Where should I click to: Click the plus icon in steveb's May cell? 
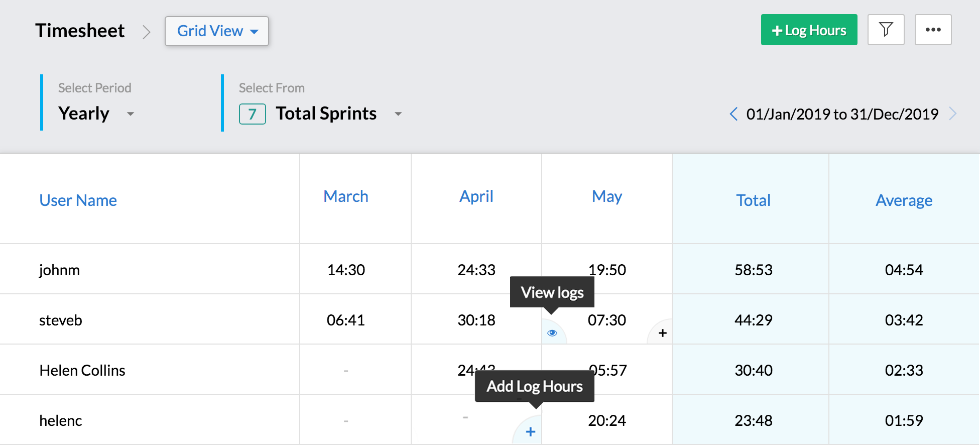click(x=662, y=333)
